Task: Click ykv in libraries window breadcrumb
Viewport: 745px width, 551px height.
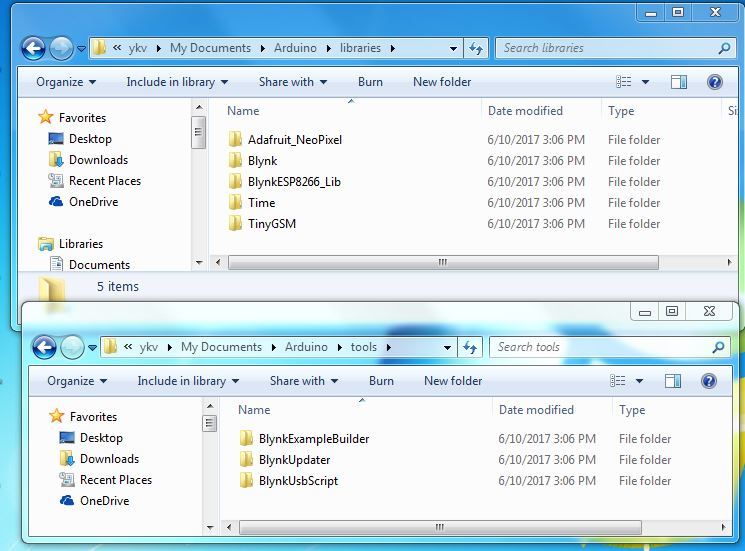Action: [x=138, y=48]
